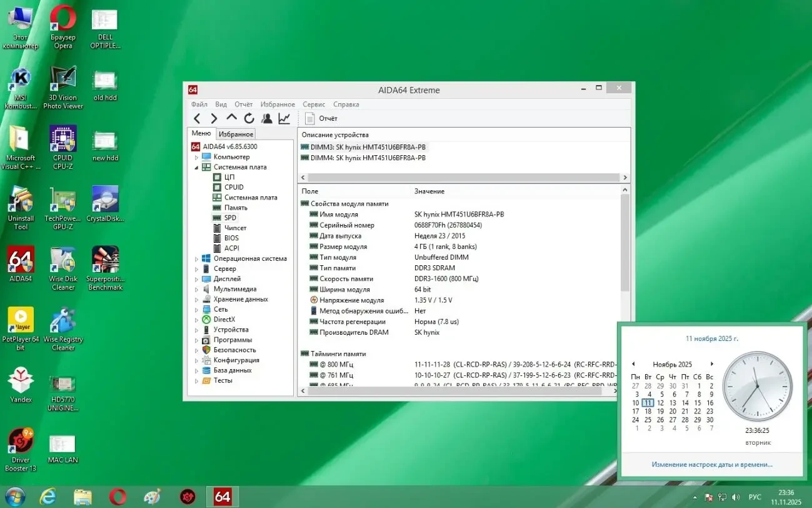Collapse the Системная плата tree node

pyautogui.click(x=196, y=168)
